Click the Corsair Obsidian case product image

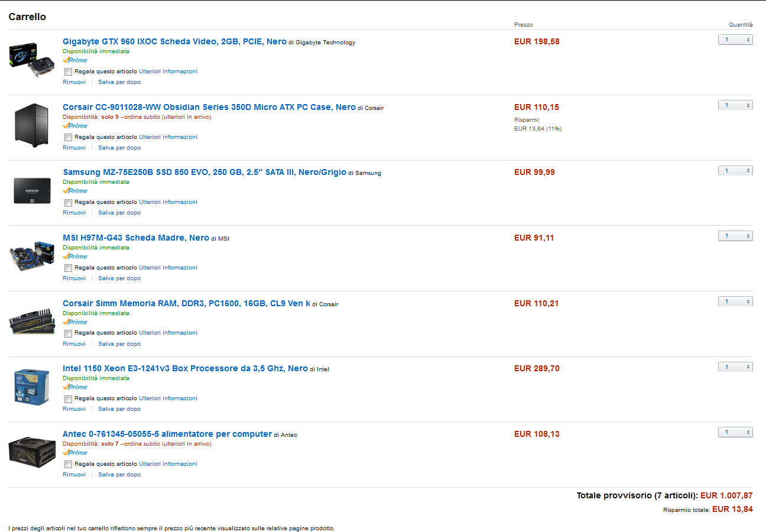tap(32, 125)
